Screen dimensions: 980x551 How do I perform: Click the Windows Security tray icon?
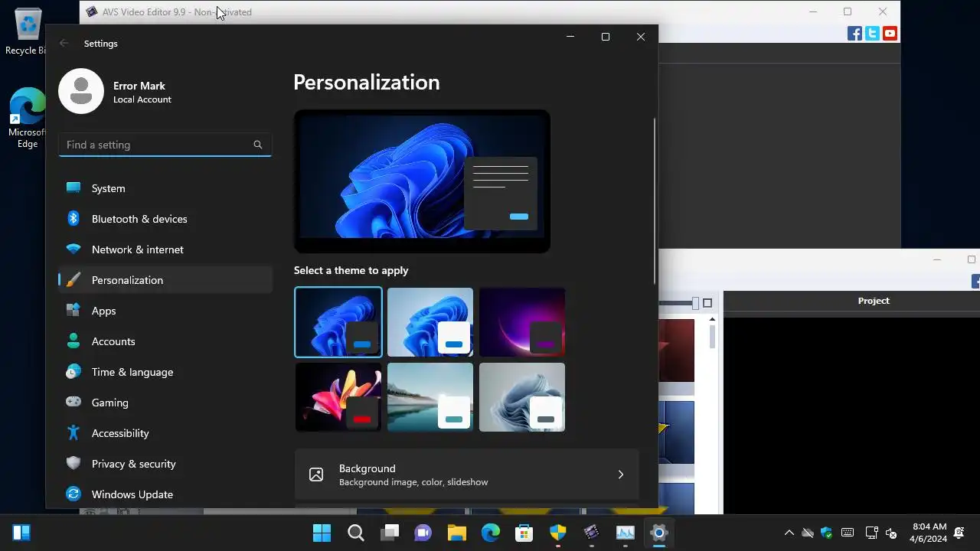click(827, 533)
